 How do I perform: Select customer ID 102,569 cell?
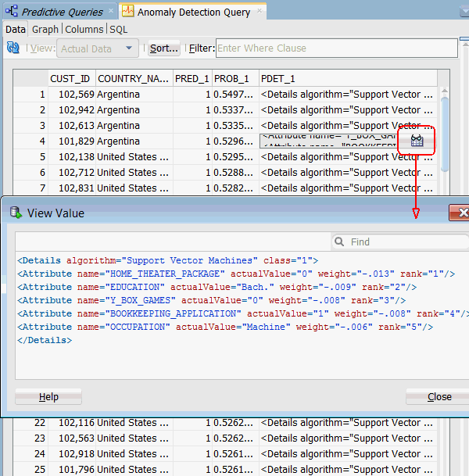(72, 95)
